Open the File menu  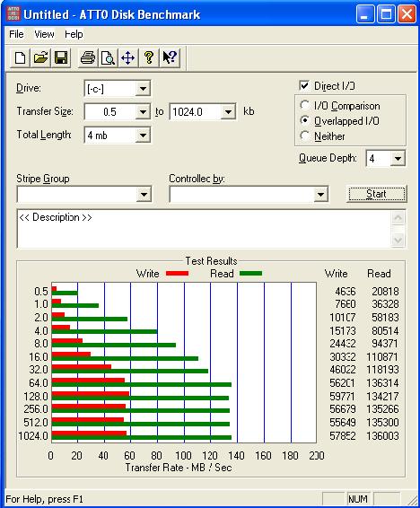coord(16,34)
